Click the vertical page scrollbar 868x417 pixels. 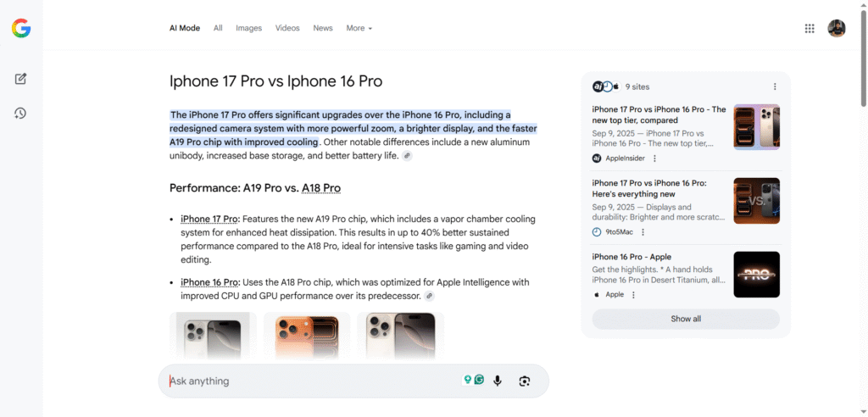coord(864,58)
